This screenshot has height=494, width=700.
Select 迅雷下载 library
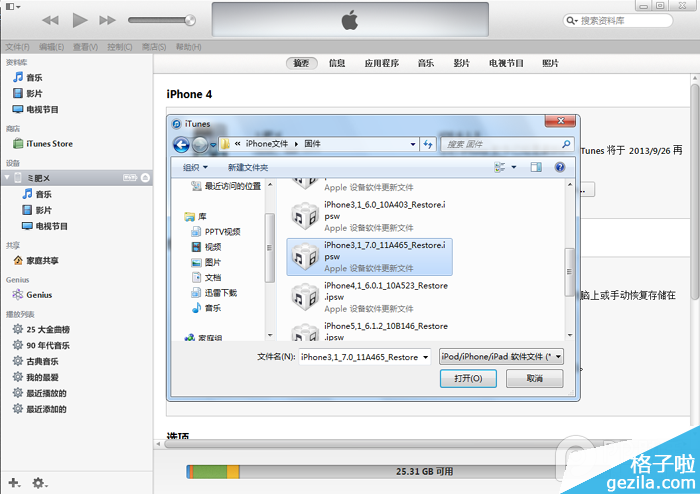(x=214, y=293)
